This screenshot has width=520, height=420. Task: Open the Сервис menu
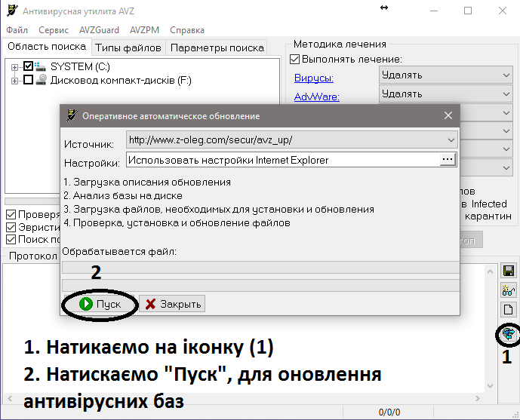pyautogui.click(x=53, y=30)
